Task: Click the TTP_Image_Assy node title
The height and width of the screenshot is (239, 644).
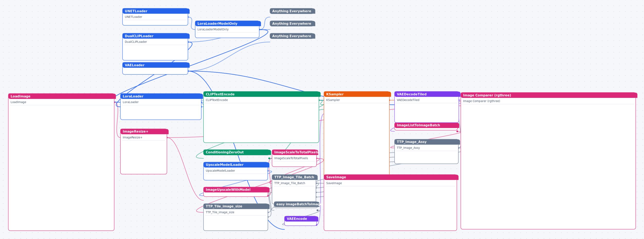Action: click(427, 142)
